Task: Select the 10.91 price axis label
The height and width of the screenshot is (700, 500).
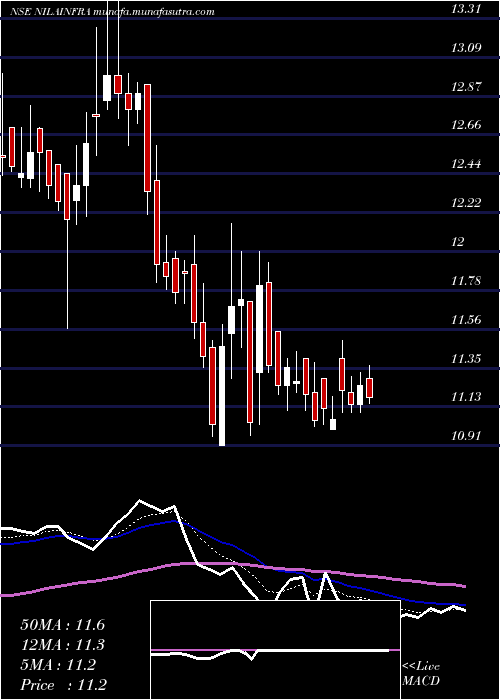Action: coord(466,436)
